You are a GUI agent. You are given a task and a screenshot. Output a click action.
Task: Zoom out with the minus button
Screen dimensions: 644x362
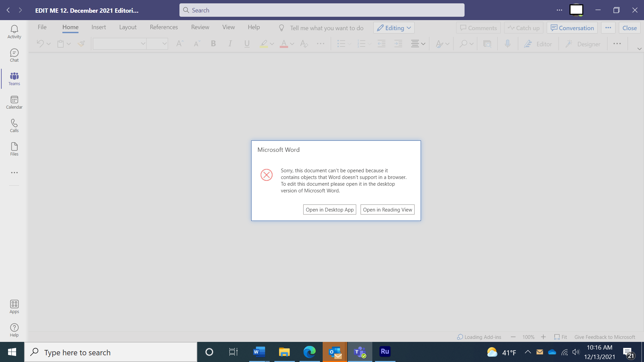[513, 337]
